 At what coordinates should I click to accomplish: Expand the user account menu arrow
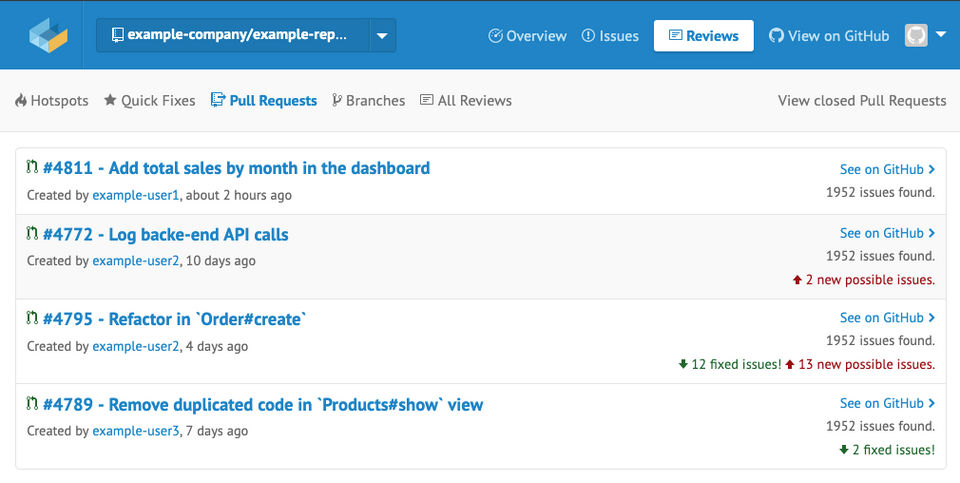[941, 35]
